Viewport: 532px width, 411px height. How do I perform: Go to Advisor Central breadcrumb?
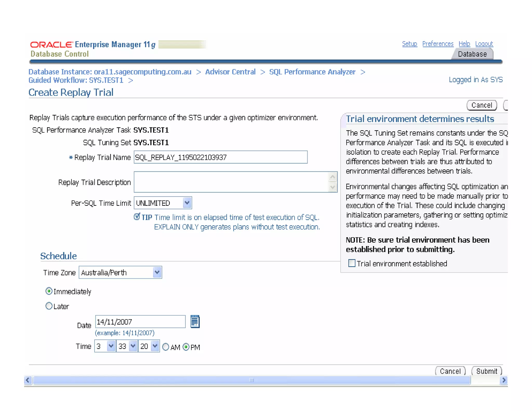230,72
